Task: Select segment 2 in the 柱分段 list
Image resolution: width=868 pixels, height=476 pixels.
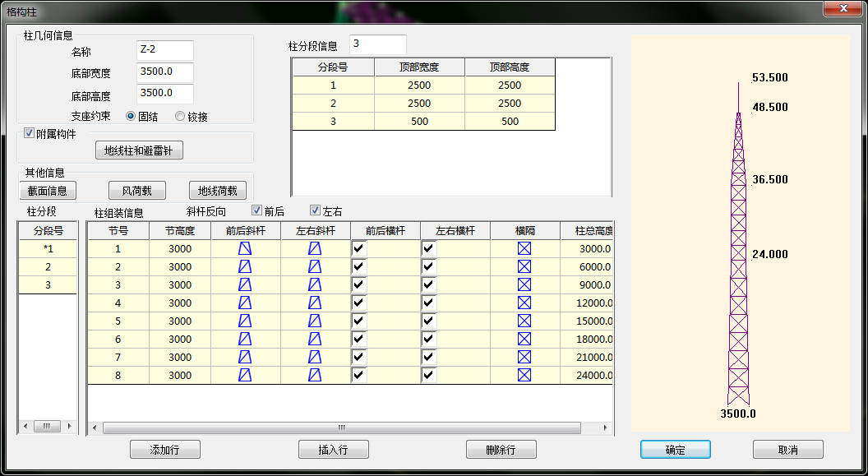Action: tap(48, 266)
